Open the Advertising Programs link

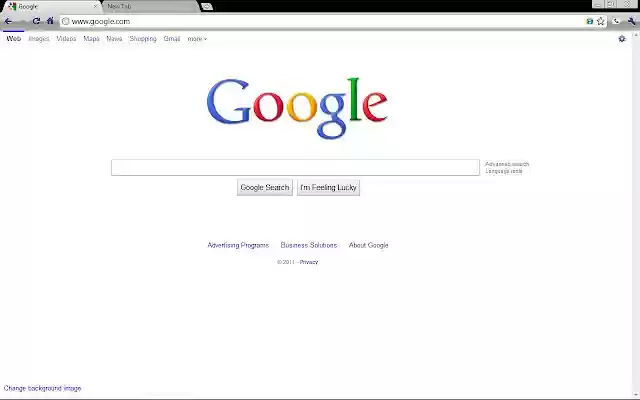[238, 245]
